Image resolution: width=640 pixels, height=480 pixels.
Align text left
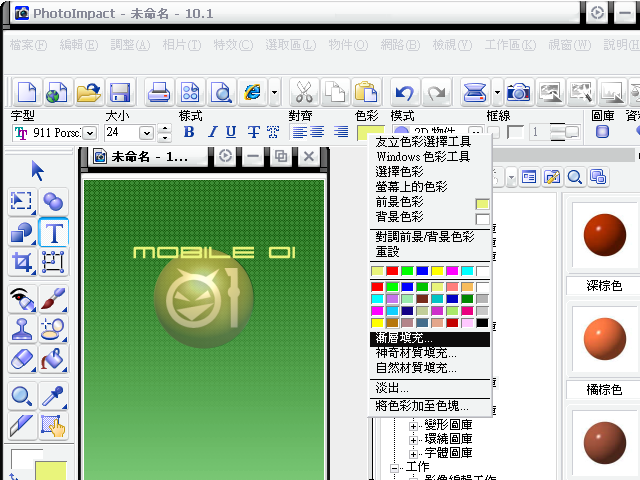point(299,132)
